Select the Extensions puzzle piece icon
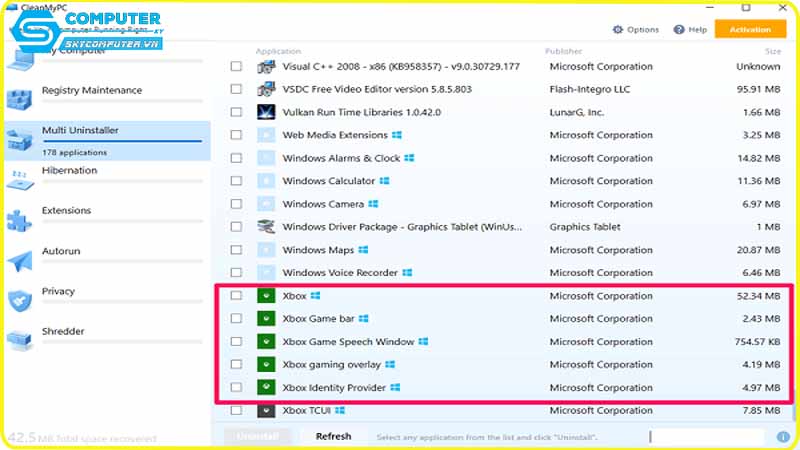 pos(20,220)
